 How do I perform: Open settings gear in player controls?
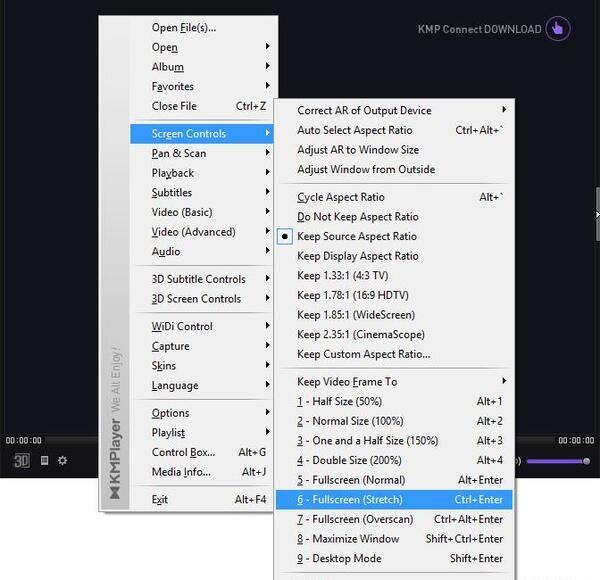coord(62,460)
